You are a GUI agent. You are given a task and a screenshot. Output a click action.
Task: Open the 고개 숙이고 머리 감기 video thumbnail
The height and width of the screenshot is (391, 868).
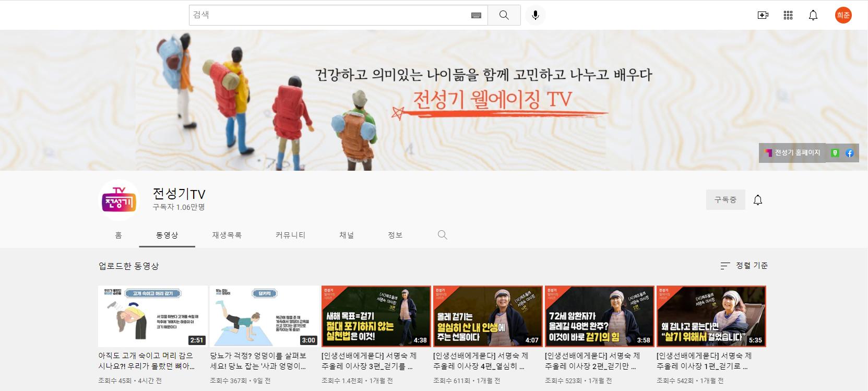click(x=153, y=316)
